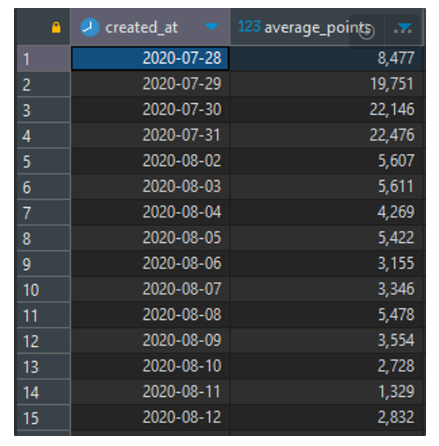This screenshot has height=446, width=439.
Task: Click the value cell 5,478
Action: click(327, 315)
